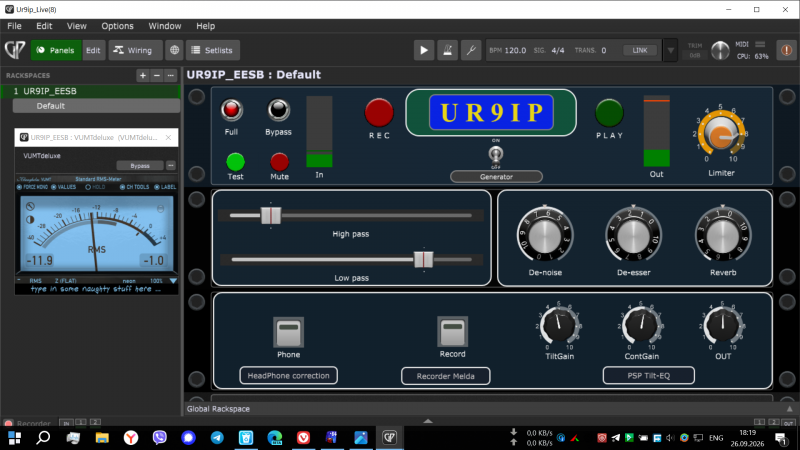
Task: Open the Window menu
Action: coord(164,26)
